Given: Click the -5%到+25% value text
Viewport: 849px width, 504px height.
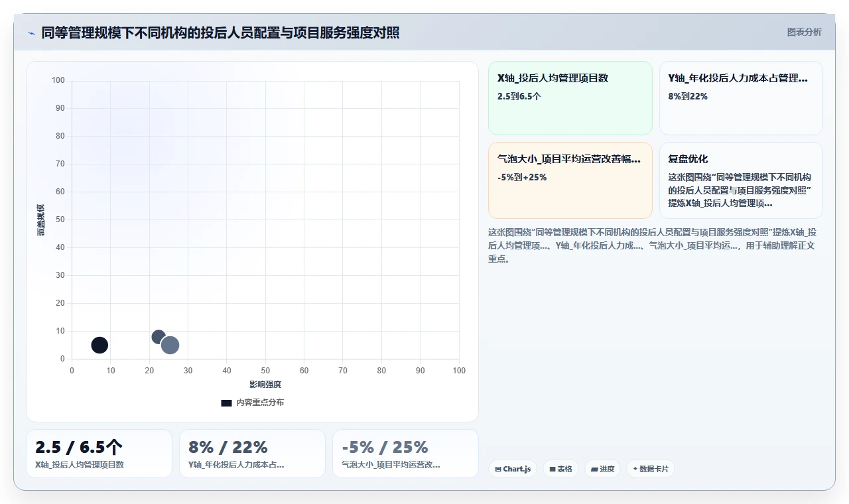Looking at the screenshot, I should click(522, 177).
